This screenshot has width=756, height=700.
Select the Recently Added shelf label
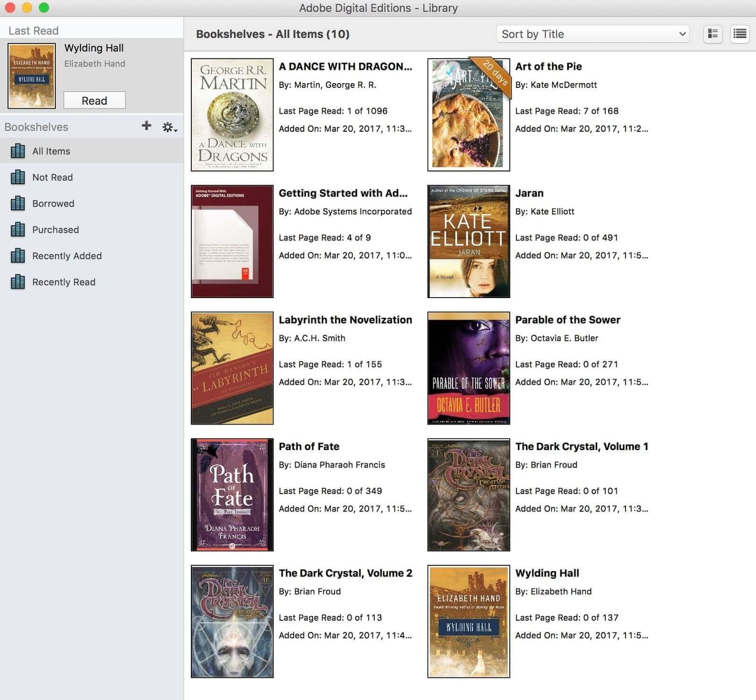(x=67, y=256)
